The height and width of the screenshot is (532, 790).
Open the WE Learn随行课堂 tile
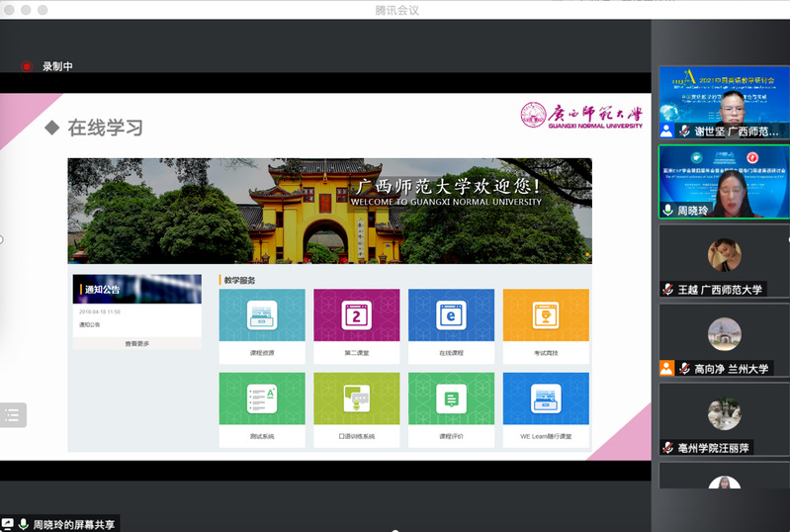(x=546, y=409)
